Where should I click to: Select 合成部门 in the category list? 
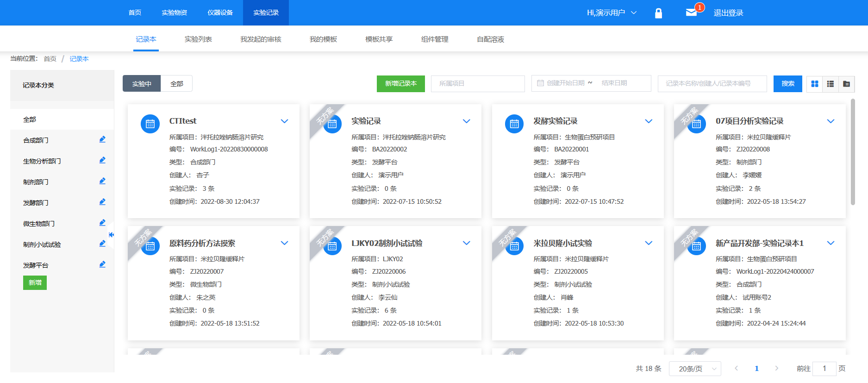coord(36,140)
